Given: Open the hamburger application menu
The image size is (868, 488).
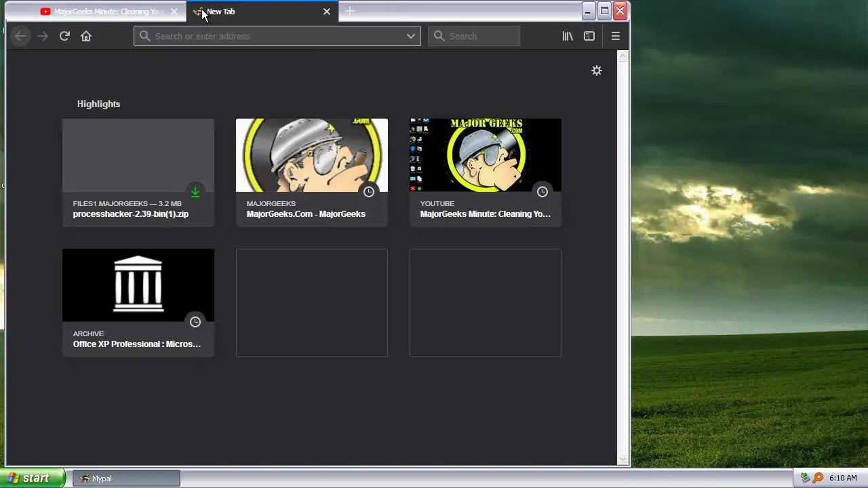Looking at the screenshot, I should 616,36.
